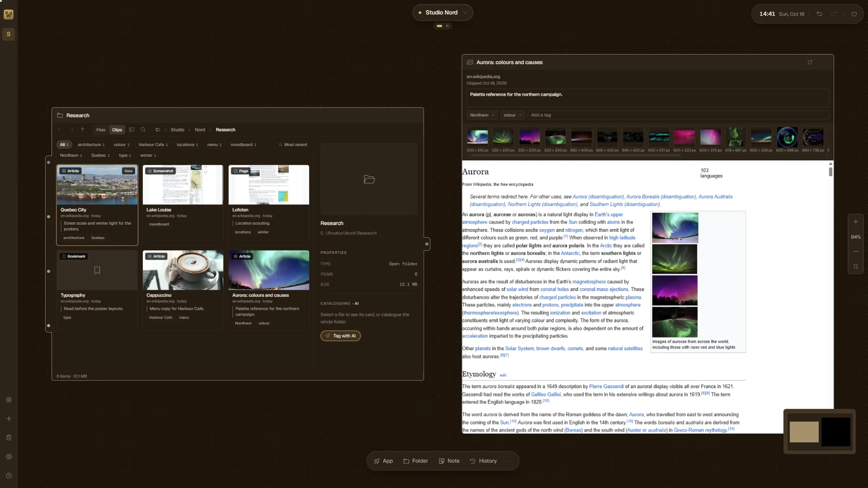Image resolution: width=868 pixels, height=488 pixels.
Task: Open the Cappuccino clip card
Action: point(183,290)
